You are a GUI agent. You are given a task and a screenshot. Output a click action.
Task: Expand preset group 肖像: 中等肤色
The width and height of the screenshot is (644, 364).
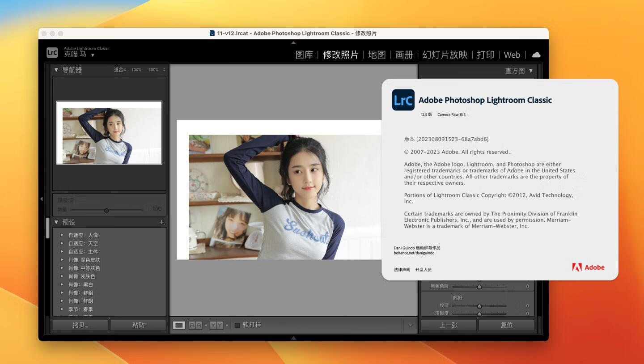click(x=62, y=268)
